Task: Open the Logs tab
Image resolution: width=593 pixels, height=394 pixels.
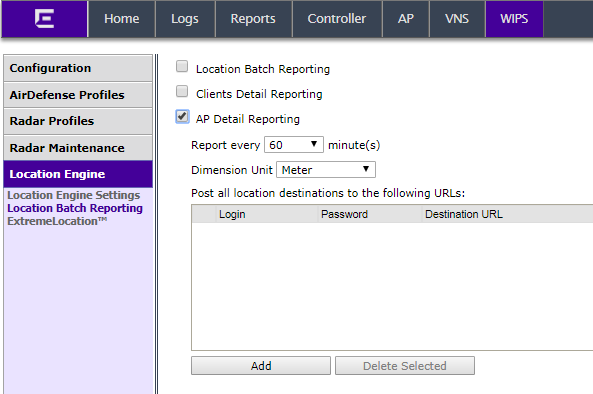Action: pos(185,19)
